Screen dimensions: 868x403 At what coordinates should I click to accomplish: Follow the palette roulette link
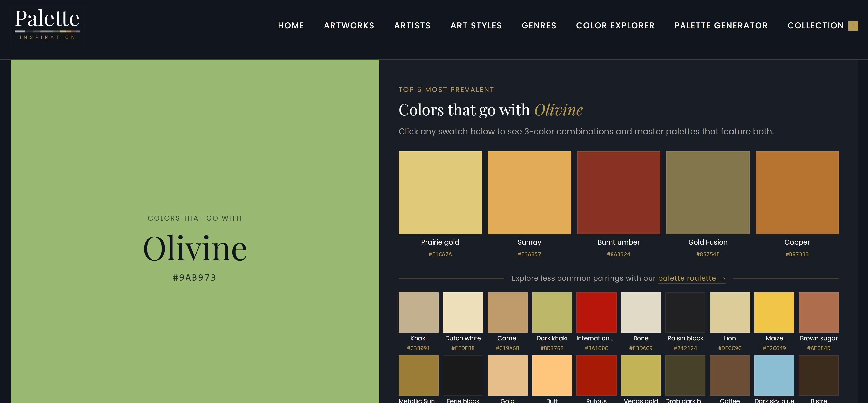coord(691,278)
